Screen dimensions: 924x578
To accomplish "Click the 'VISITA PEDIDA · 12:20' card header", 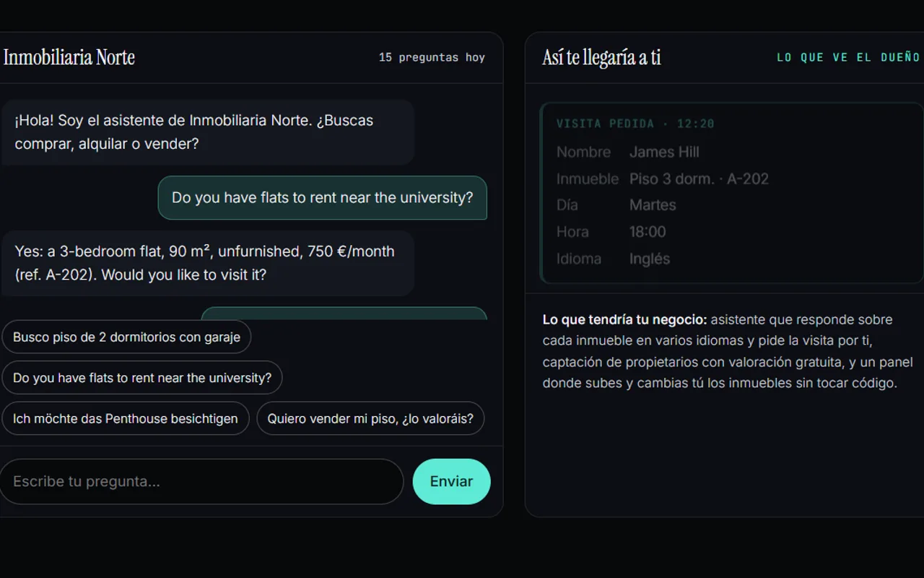I will pos(635,124).
